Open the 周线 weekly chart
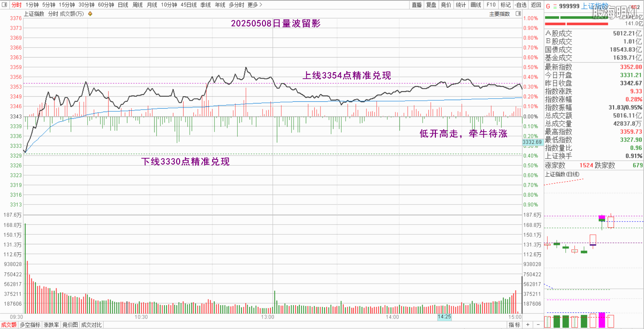This screenshot has height=329, width=644. pos(138,5)
